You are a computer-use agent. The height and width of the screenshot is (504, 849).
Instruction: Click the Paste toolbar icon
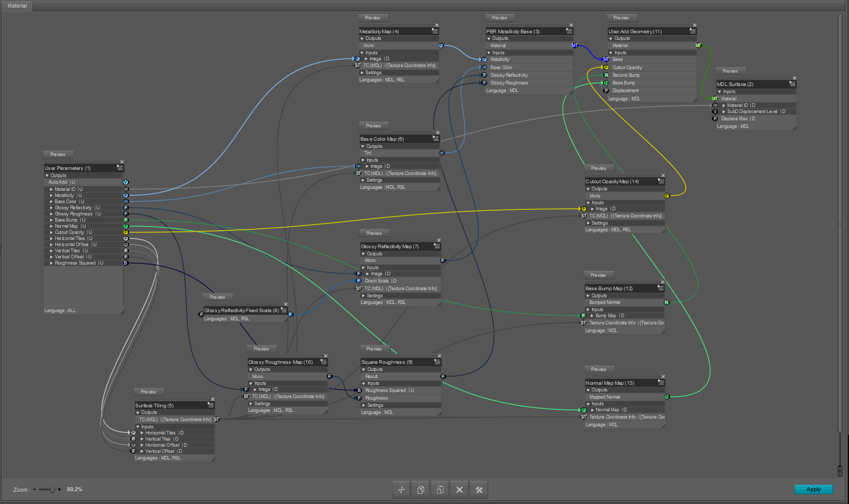pyautogui.click(x=440, y=490)
